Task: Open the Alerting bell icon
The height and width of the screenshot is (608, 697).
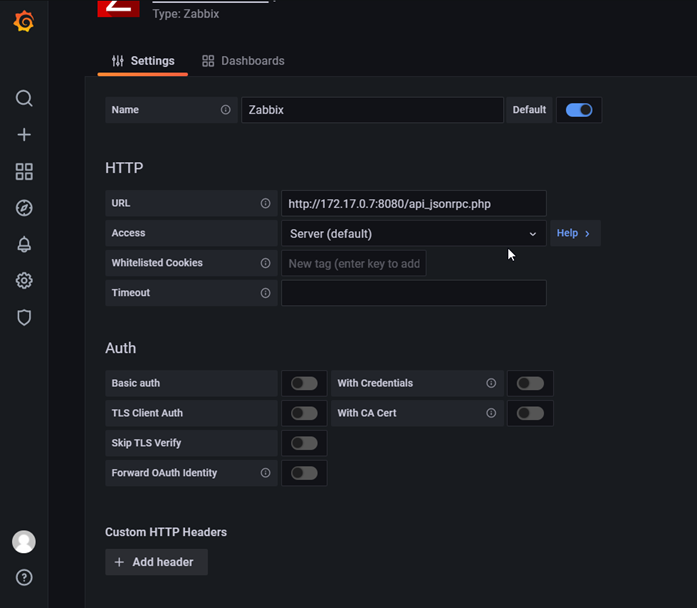Action: [x=24, y=245]
